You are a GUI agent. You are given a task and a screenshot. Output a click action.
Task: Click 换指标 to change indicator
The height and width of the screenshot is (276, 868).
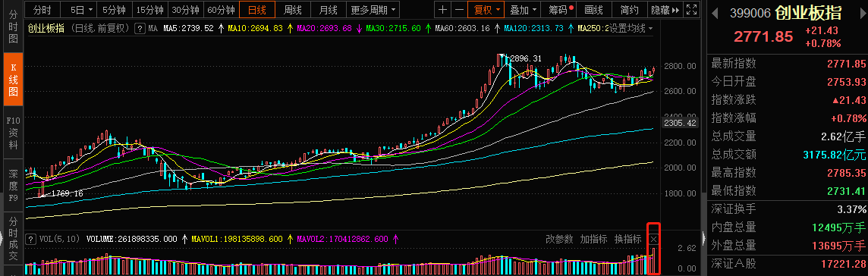[628, 239]
